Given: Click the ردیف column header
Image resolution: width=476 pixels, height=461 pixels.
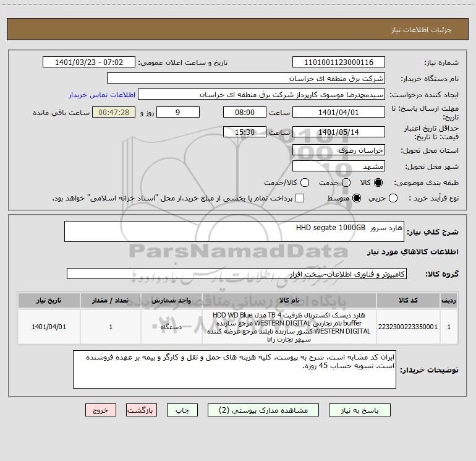Looking at the screenshot, I should point(449,300).
